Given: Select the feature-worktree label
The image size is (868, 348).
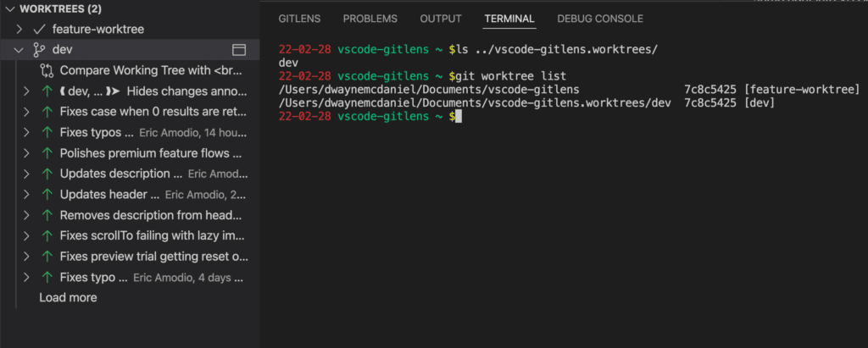Looking at the screenshot, I should pos(98,29).
